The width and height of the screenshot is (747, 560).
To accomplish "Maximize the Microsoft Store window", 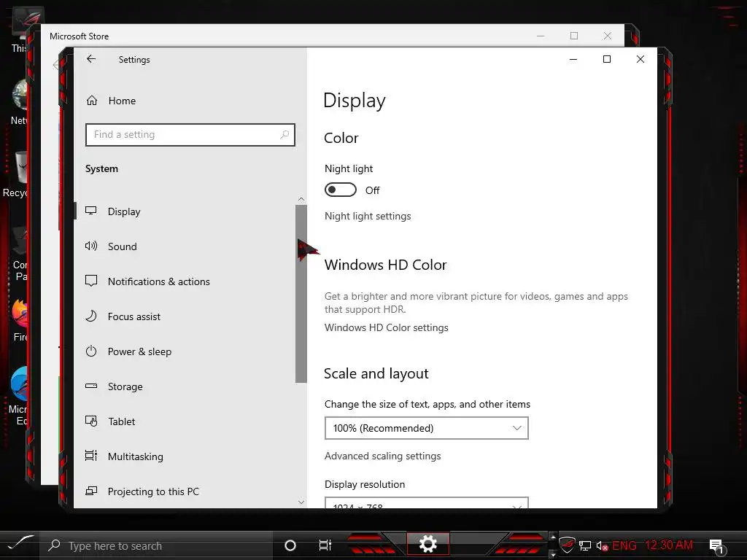I will click(574, 36).
